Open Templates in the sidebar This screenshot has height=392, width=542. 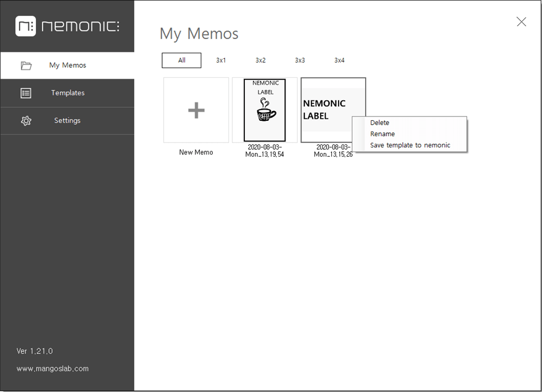(x=67, y=93)
